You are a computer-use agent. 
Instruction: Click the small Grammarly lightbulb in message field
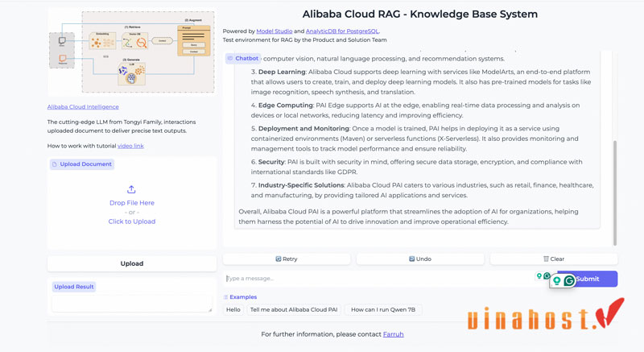(539, 275)
